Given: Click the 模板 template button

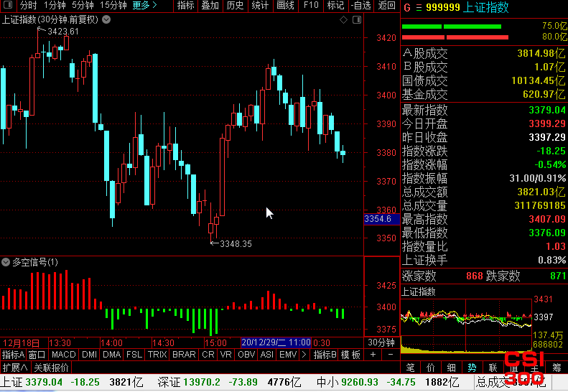Looking at the screenshot, I should pos(350,355).
